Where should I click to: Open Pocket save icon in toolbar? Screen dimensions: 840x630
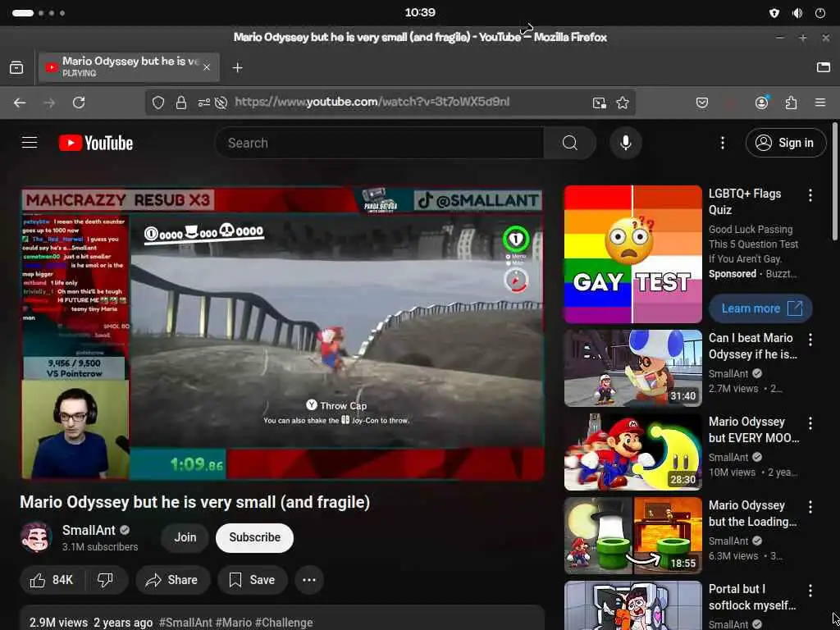702,103
